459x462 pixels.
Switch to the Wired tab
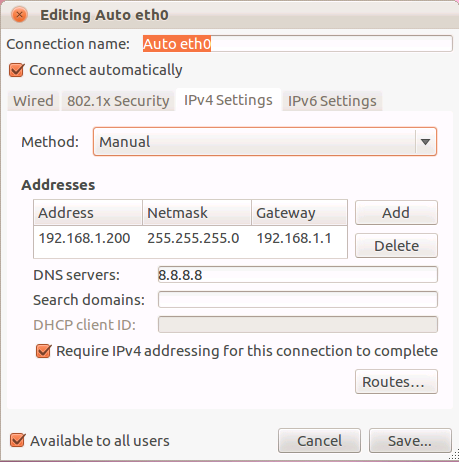point(33,101)
